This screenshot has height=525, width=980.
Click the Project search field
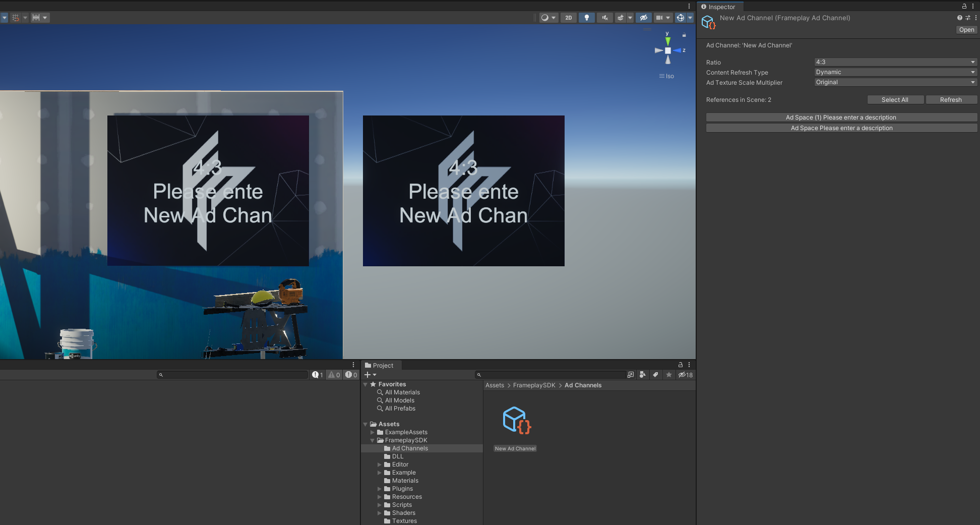(x=550, y=375)
